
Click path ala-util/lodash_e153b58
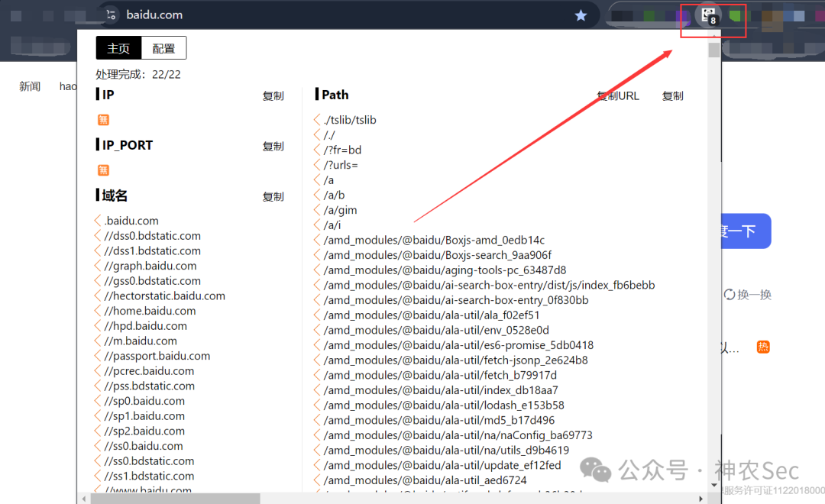(444, 405)
